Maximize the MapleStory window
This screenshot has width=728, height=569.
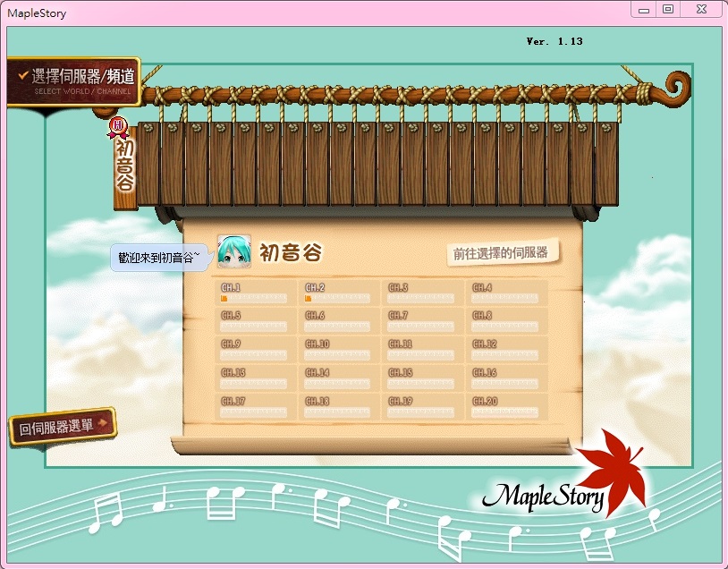pyautogui.click(x=668, y=9)
